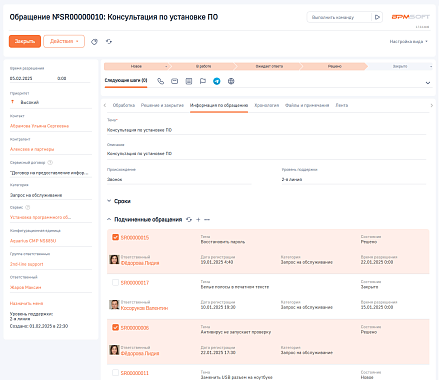The height and width of the screenshot is (380, 439).
Task: Click the orange Закрыть button
Action: coord(25,41)
